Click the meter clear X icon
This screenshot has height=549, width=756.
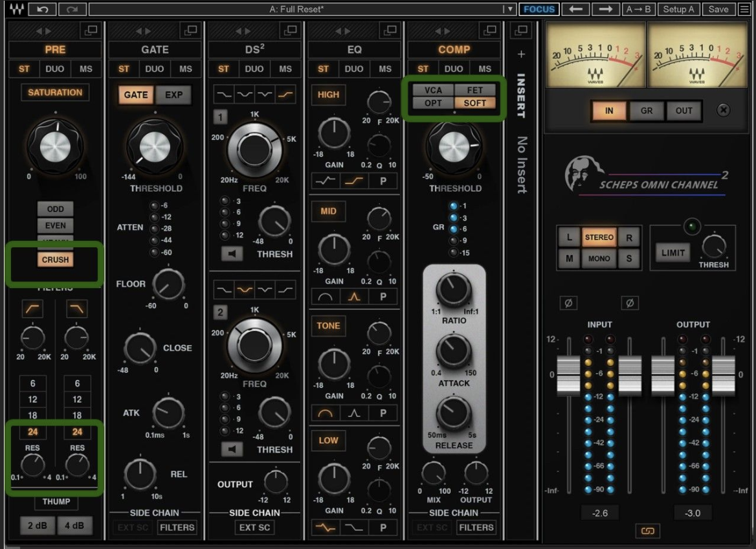click(x=723, y=110)
